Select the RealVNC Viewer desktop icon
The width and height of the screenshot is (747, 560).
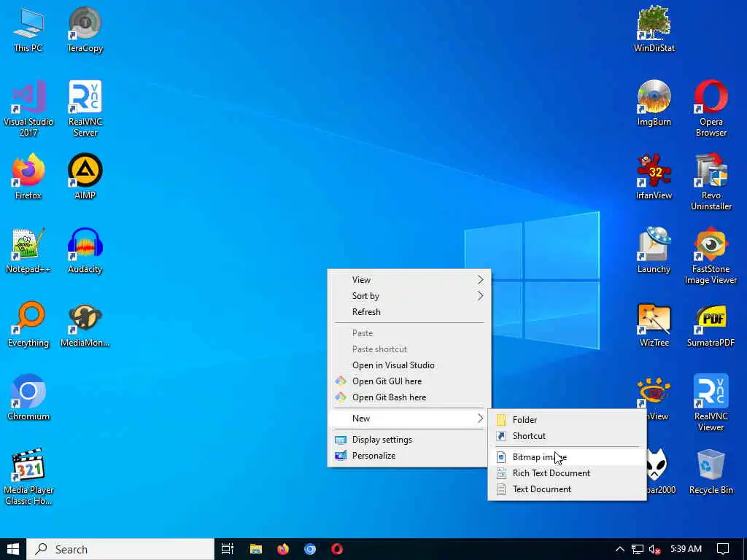tap(711, 402)
